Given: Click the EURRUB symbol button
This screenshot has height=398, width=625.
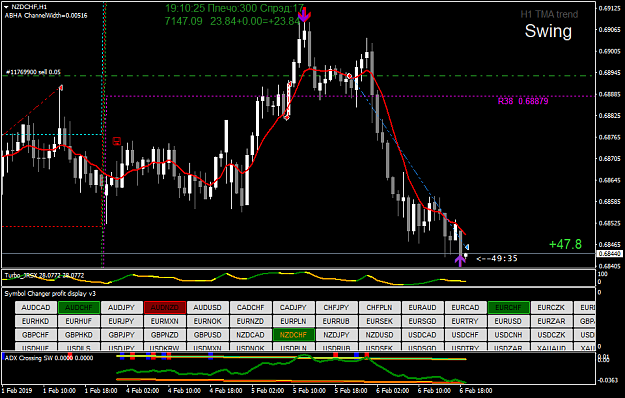Looking at the screenshot, I should click(x=336, y=321).
